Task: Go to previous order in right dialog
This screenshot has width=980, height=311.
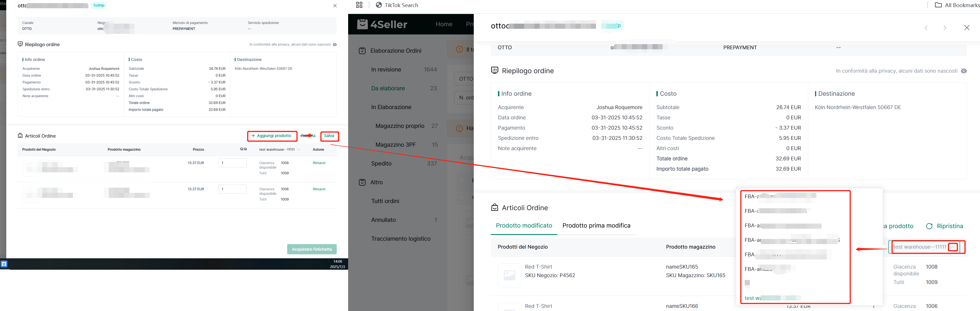Action: pos(926,28)
